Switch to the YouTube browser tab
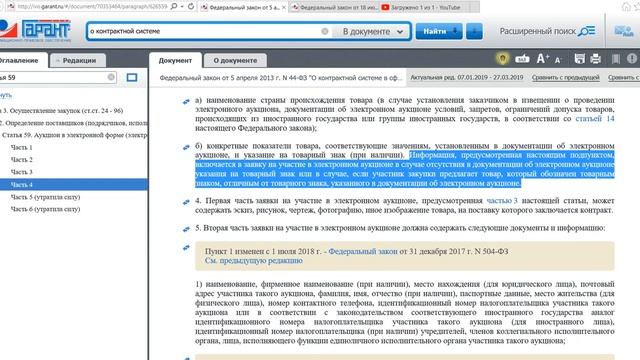This screenshot has height=360, width=640. coord(424,7)
